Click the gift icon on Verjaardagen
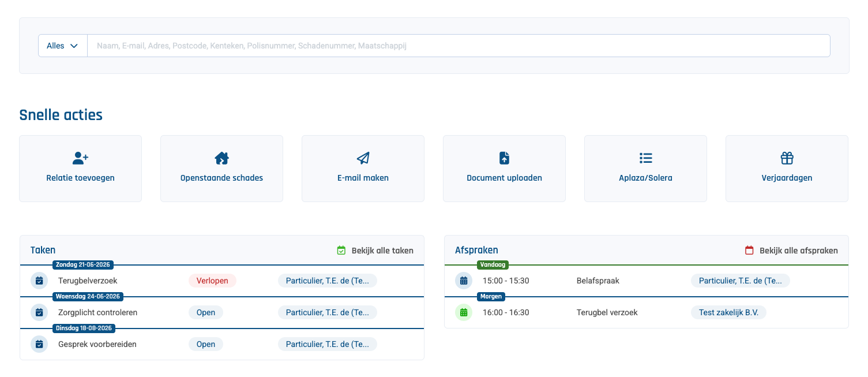868x377 pixels. [x=787, y=158]
